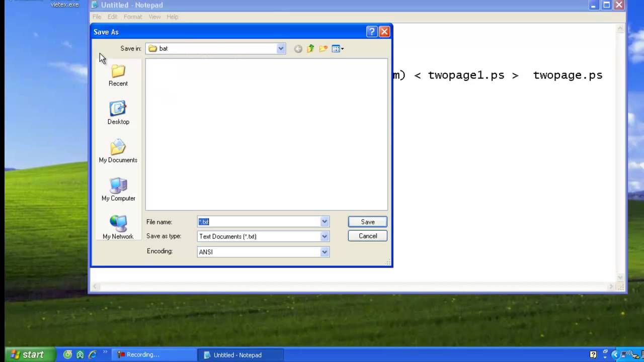
Task: Click the first green Quick Launch icon
Action: 67,354
